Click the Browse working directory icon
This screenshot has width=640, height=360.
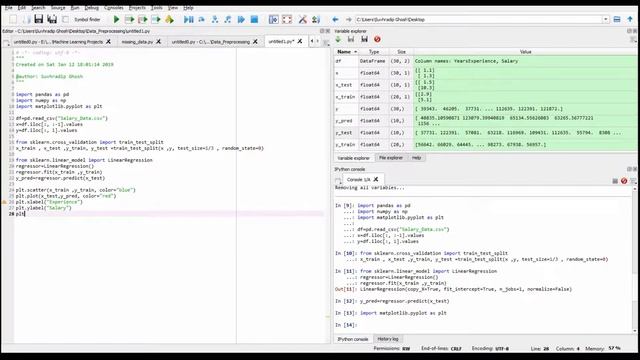[617, 19]
